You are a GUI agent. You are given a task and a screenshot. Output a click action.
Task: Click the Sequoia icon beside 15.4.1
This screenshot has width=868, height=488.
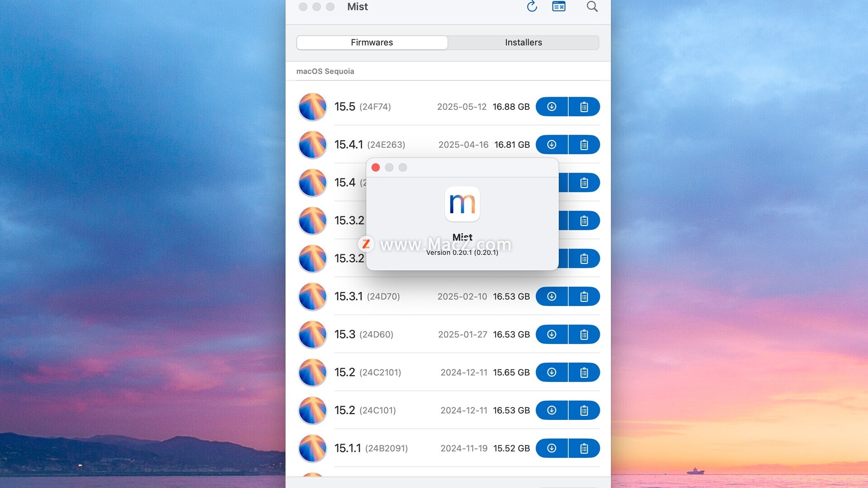312,145
